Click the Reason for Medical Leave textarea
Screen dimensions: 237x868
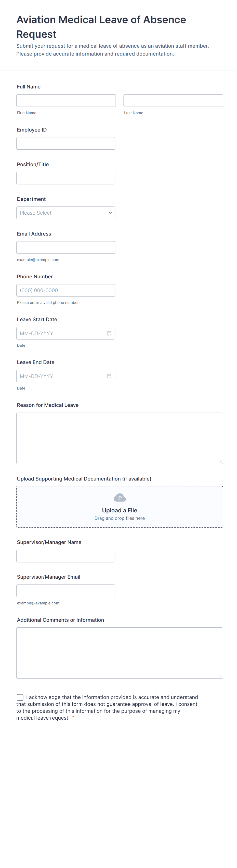(x=120, y=438)
